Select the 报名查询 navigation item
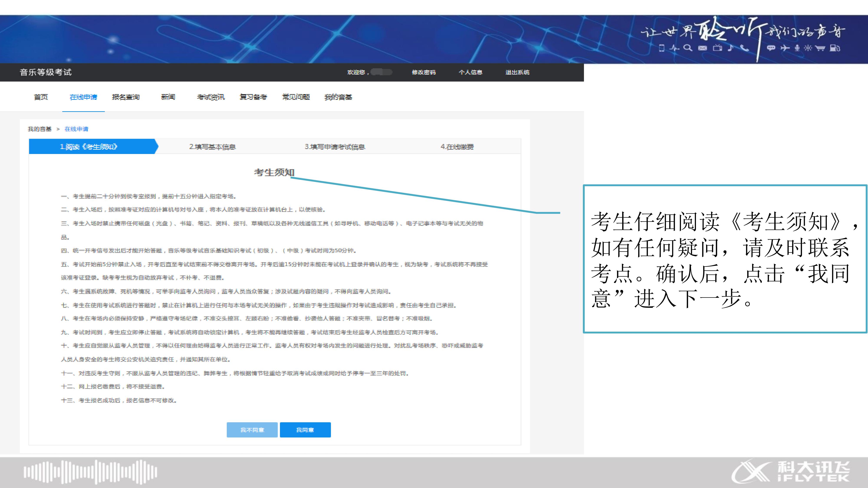Screen dimensions: 868x488 pos(126,97)
